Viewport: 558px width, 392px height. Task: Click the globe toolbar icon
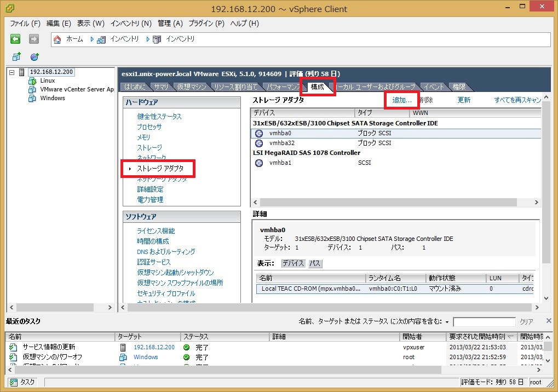[34, 56]
